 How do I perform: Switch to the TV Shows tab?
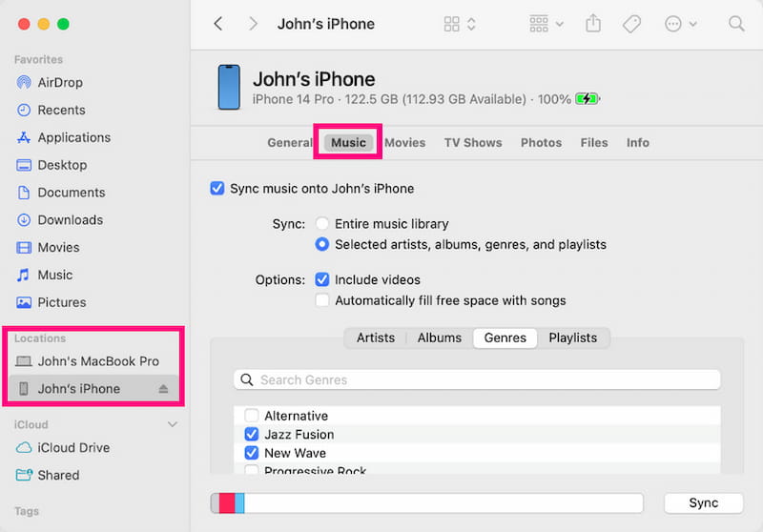tap(473, 142)
